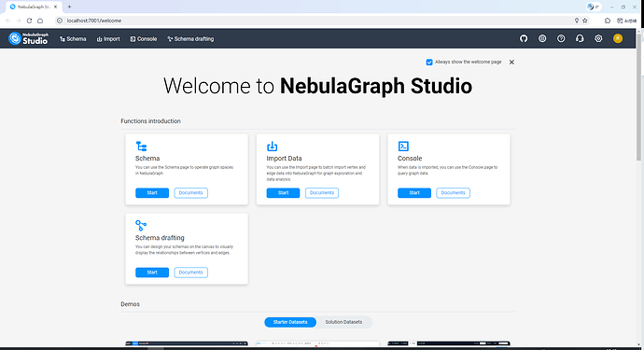Screen dimensions: 644x350
Task: Open Documents for Console card
Action: 453,193
